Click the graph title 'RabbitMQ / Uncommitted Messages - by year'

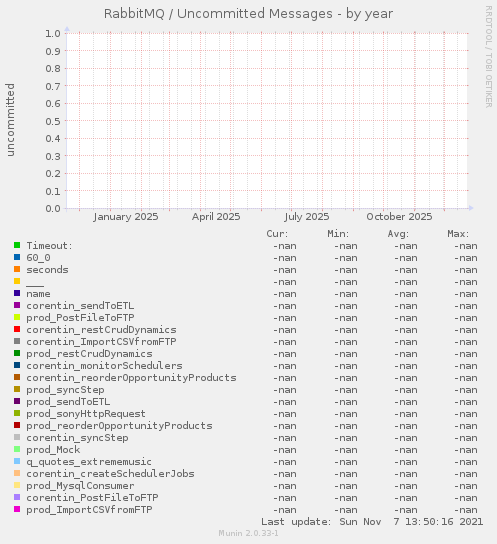pos(248,14)
